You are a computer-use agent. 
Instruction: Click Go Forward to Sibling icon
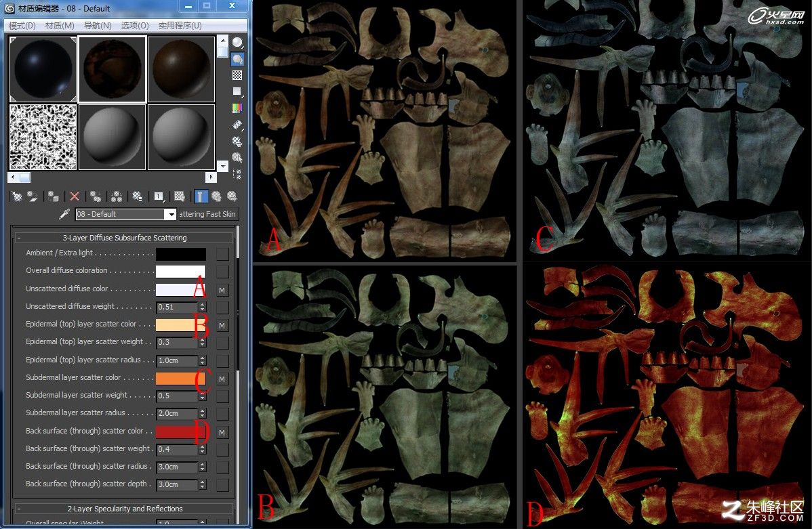[x=232, y=196]
